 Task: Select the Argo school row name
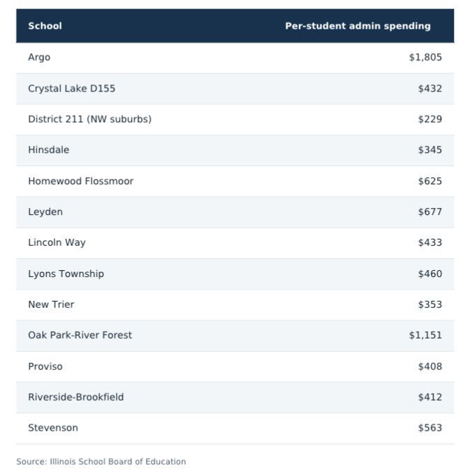[39, 57]
